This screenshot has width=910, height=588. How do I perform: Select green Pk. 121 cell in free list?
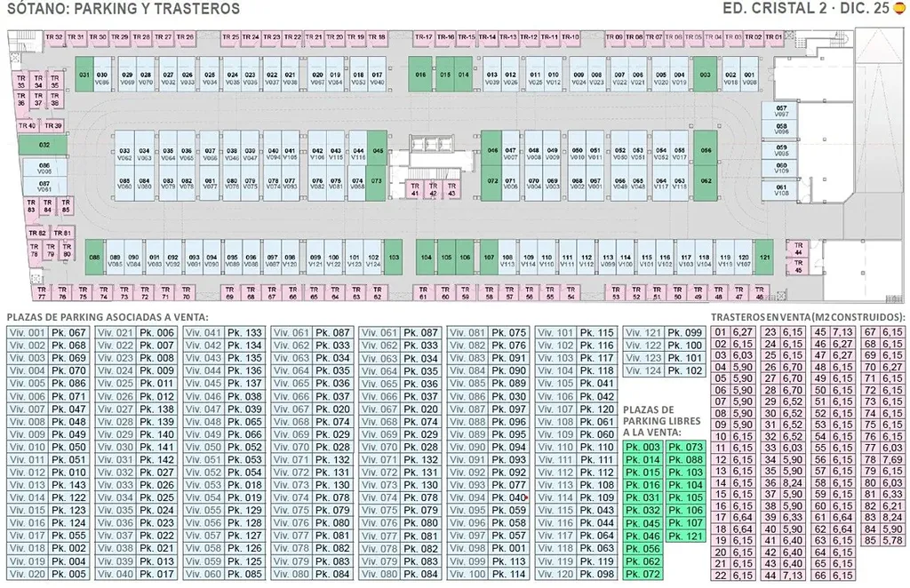pyautogui.click(x=685, y=536)
